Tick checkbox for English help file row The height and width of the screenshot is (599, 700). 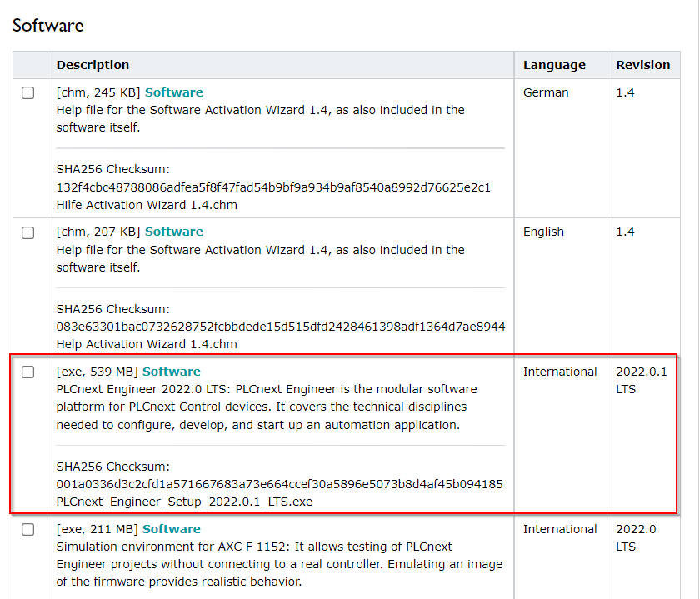click(x=27, y=232)
